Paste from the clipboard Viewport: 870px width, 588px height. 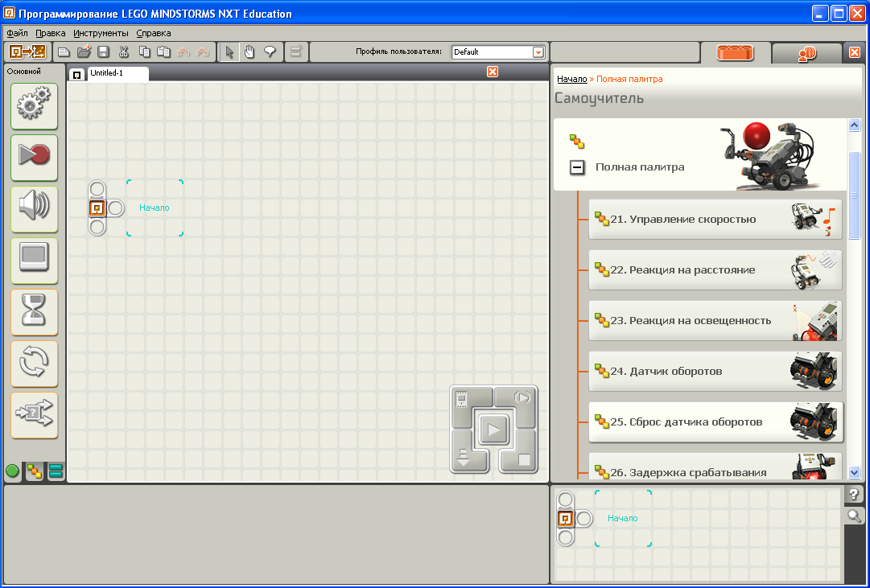click(x=163, y=52)
